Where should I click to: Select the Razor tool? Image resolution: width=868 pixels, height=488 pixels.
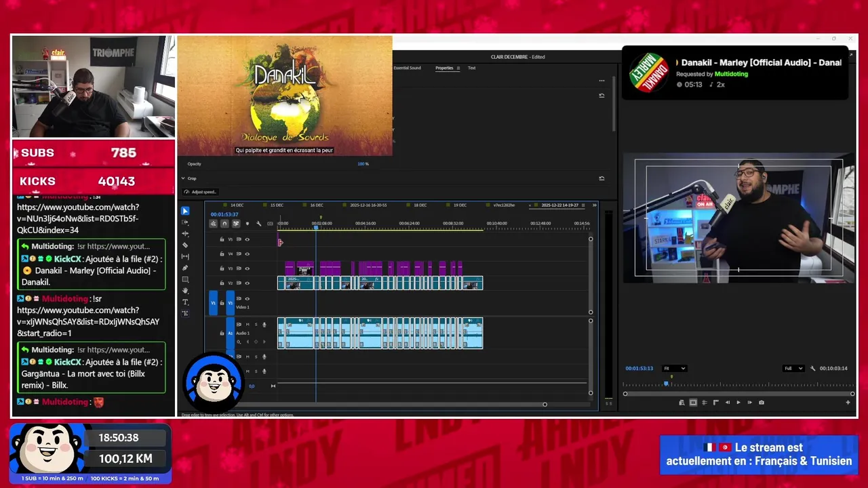(185, 245)
